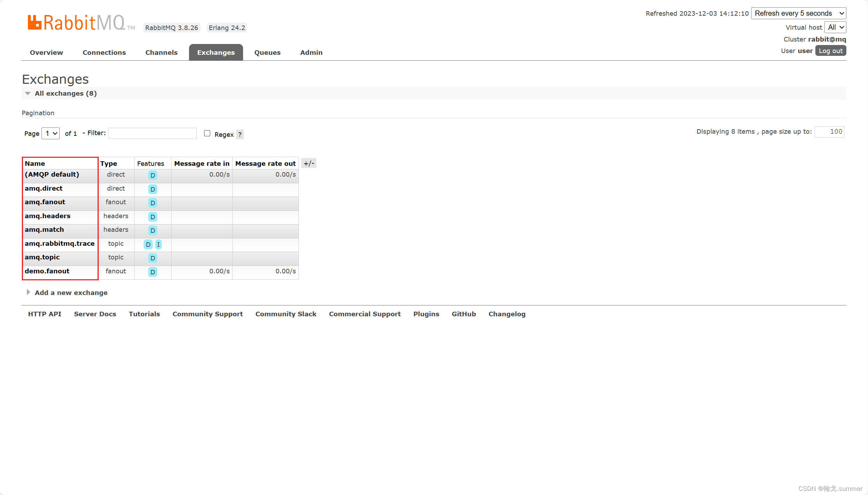Click the RabbitMQ logo
This screenshot has height=495, width=868.
(x=81, y=23)
